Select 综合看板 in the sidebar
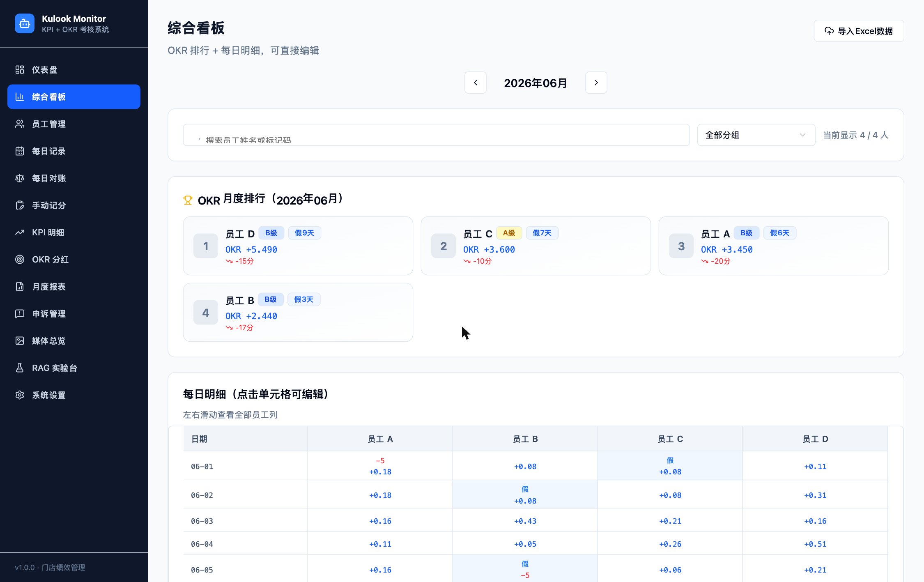Image resolution: width=924 pixels, height=582 pixels. (74, 97)
